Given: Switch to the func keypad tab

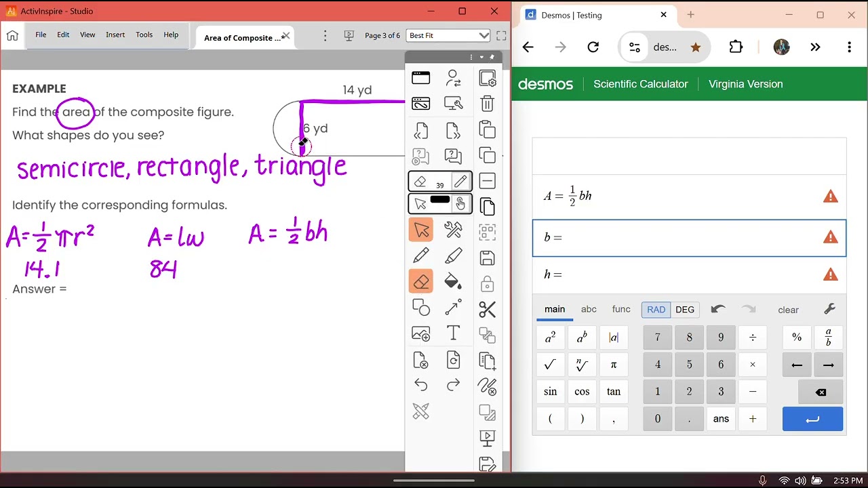Looking at the screenshot, I should click(x=621, y=309).
